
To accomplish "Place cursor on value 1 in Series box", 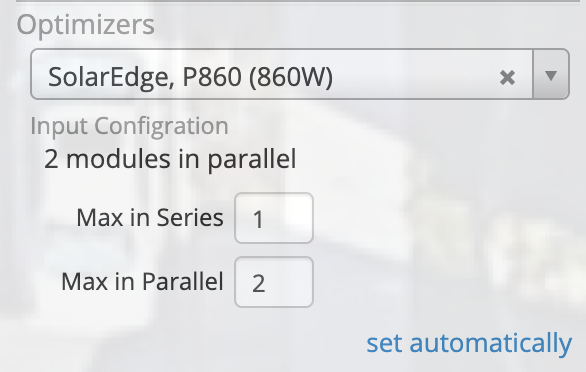I will (258, 219).
